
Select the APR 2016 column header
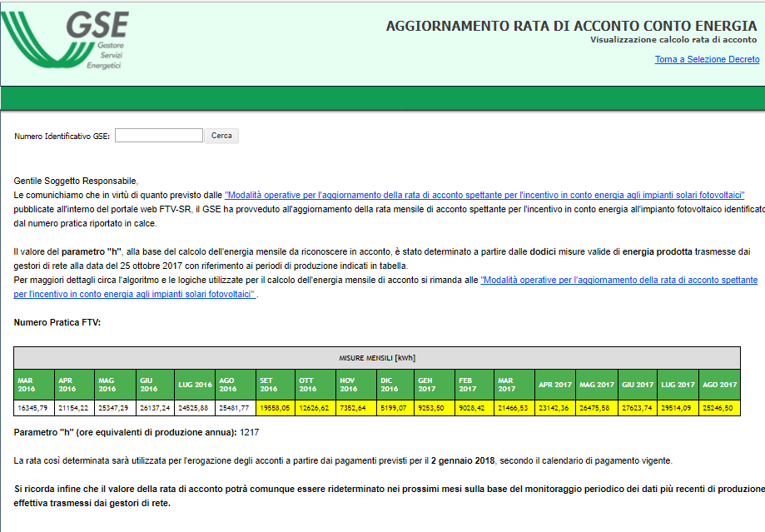pos(75,385)
